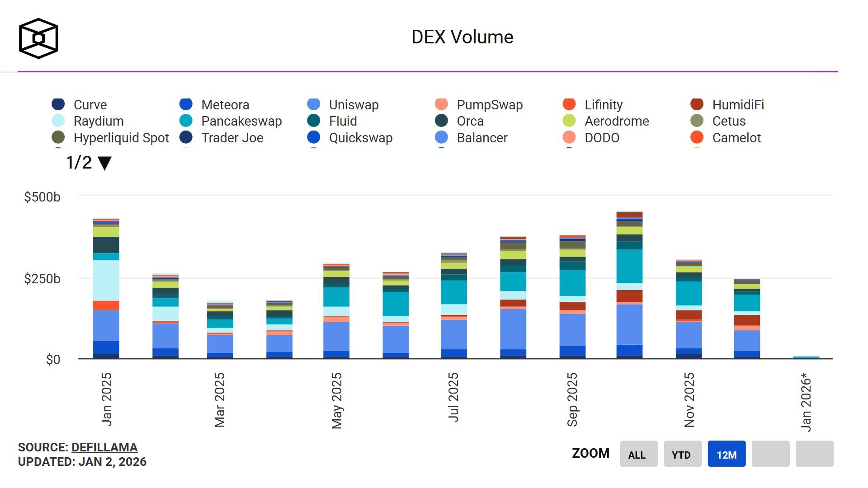Click the HumidiFi legend circle
The height and width of the screenshot is (488, 868).
(697, 104)
